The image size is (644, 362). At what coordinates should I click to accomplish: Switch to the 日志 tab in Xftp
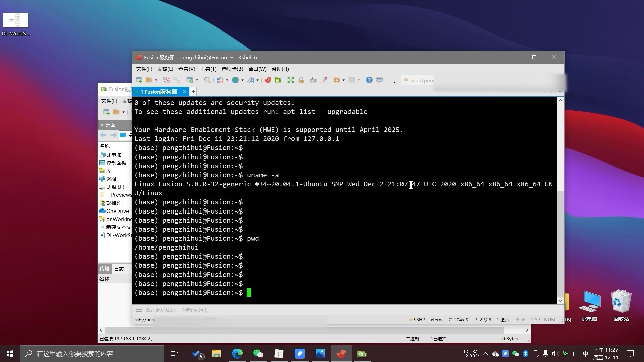(x=119, y=269)
